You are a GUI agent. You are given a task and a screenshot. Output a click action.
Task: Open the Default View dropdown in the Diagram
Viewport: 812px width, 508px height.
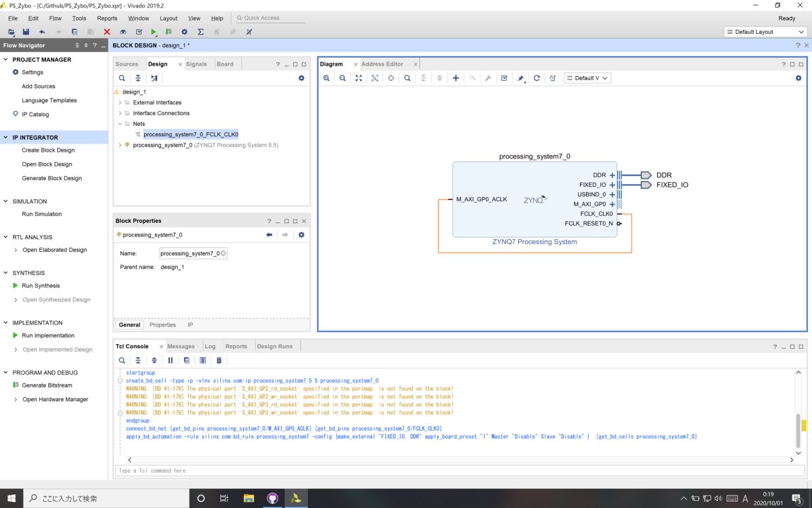(587, 78)
